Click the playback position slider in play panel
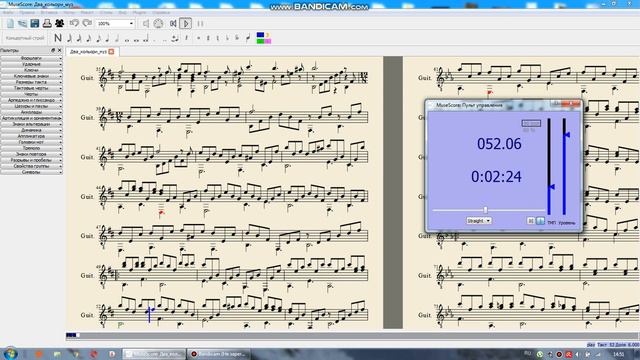 coord(486,210)
